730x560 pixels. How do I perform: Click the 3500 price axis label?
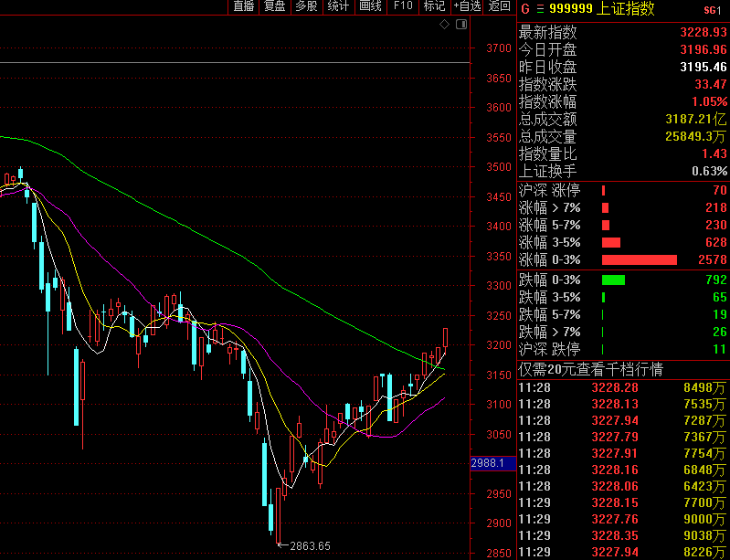[x=499, y=167]
